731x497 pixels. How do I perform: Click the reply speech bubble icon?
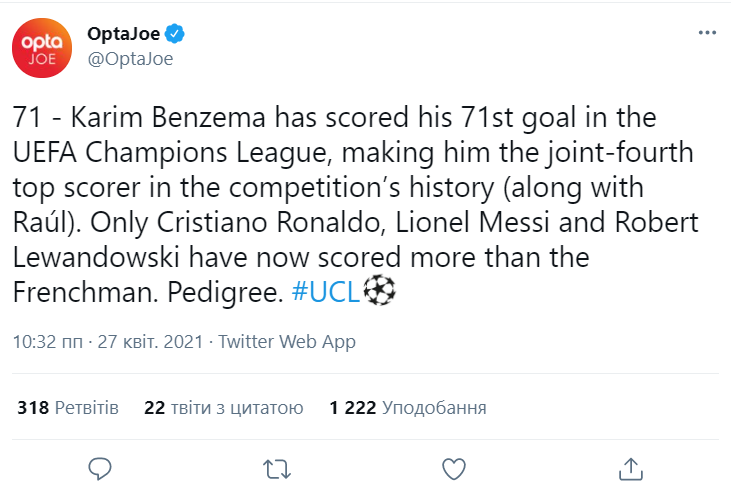coord(101,468)
